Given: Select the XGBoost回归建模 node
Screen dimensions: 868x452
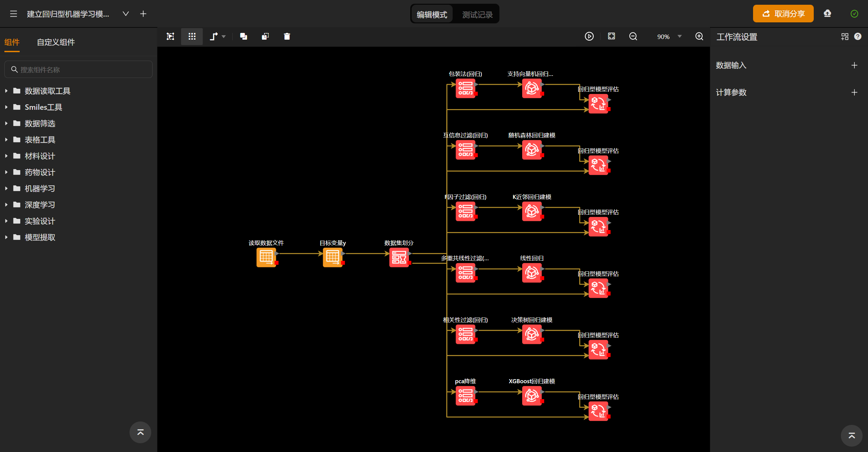Looking at the screenshot, I should (532, 396).
